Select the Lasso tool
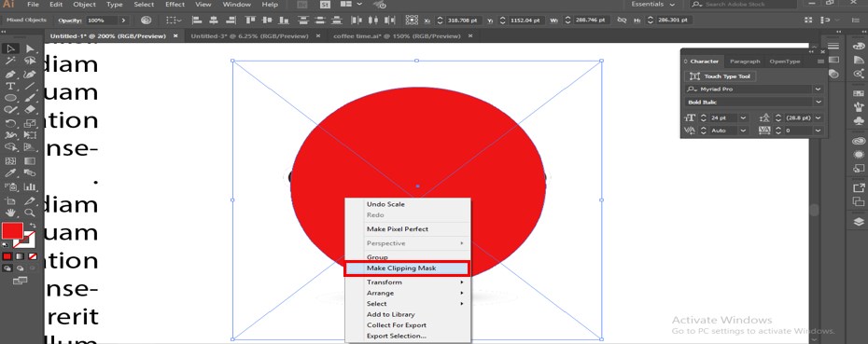Screen dimensions: 868x344 30,62
